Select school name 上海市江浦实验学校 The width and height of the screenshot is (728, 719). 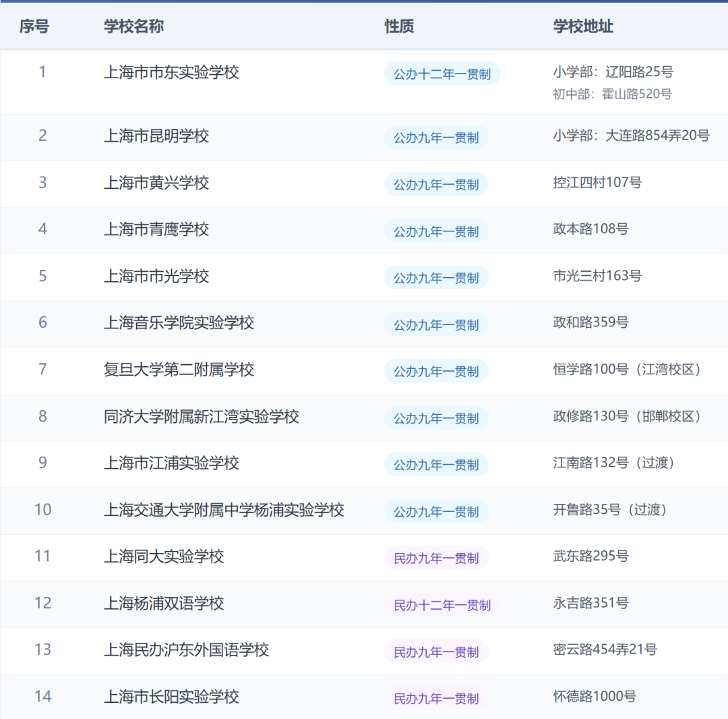tap(171, 463)
